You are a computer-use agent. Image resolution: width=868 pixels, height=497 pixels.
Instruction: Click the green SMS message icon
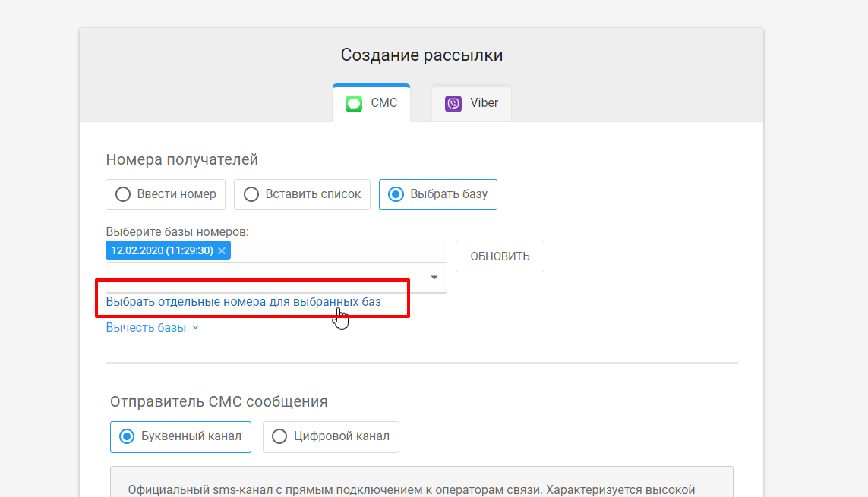point(354,104)
